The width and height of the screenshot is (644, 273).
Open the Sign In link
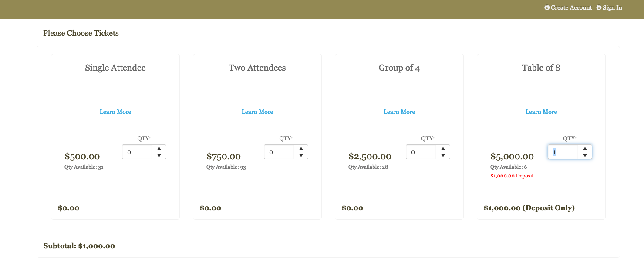612,7
